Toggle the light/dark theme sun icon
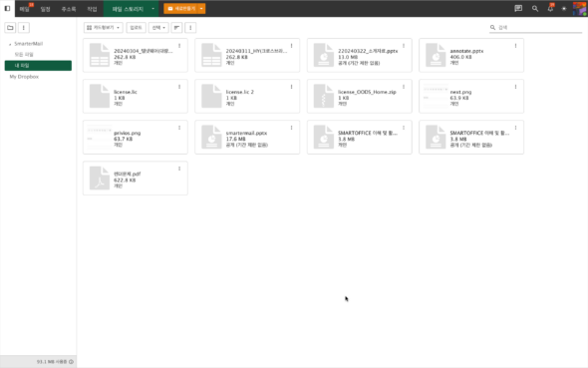The height and width of the screenshot is (368, 588). click(x=564, y=8)
